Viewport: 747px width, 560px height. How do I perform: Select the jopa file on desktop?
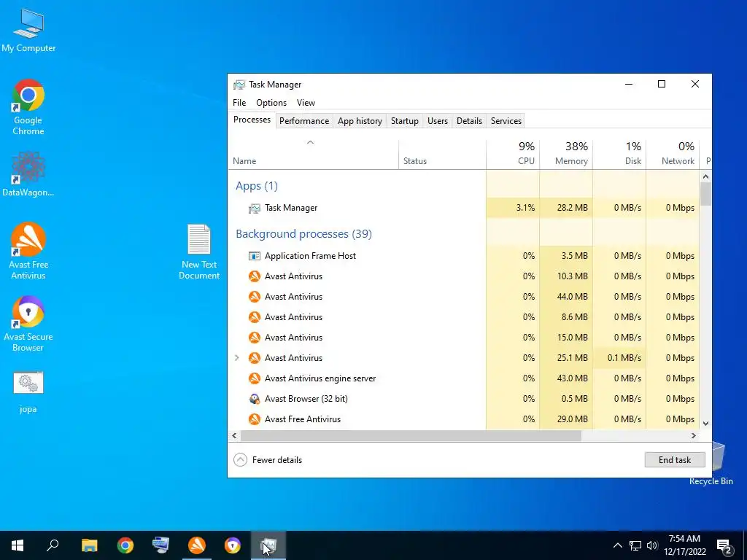click(x=28, y=392)
